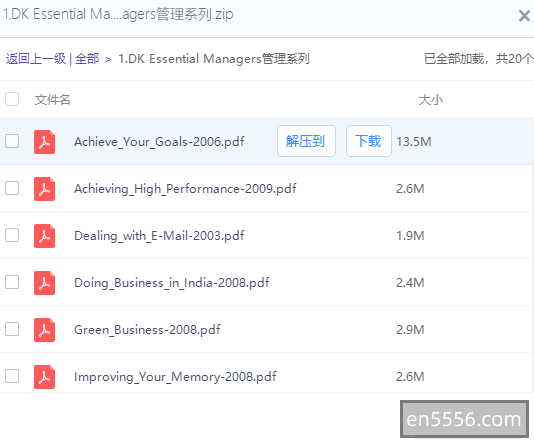Image resolution: width=534 pixels, height=443 pixels.
Task: Select file name Achieve_Your_Goals-2006.pdf
Action: click(159, 142)
